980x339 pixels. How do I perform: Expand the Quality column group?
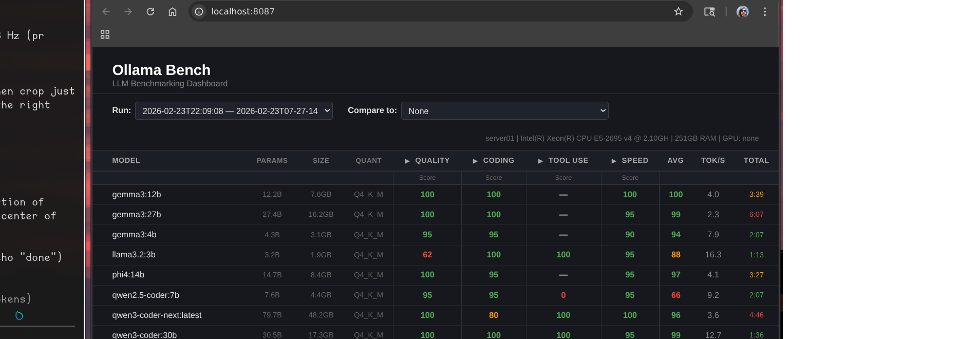(427, 160)
